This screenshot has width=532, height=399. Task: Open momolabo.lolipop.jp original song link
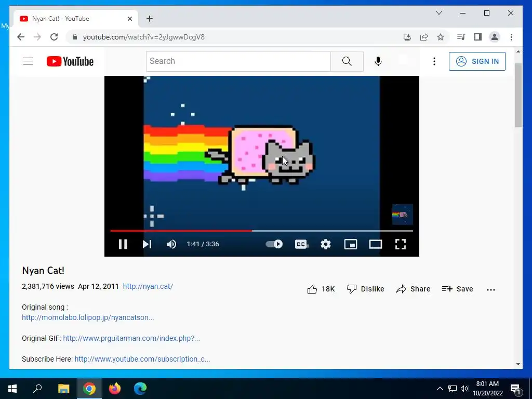pos(88,317)
